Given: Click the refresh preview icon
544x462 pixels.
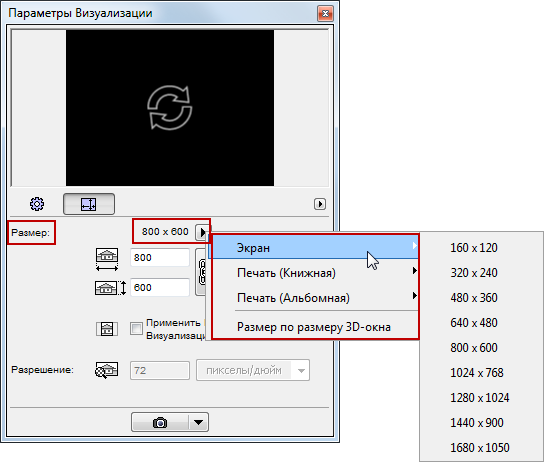Looking at the screenshot, I should 170,108.
